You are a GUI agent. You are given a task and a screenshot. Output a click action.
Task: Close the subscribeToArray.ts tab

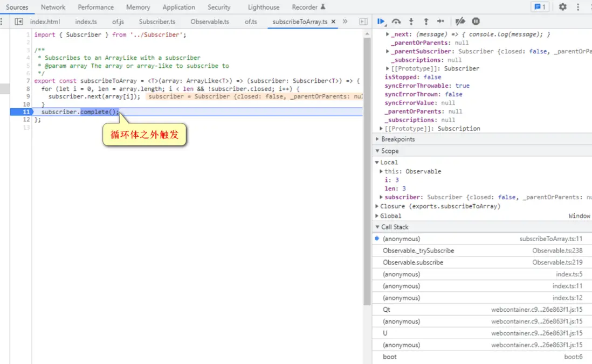pos(333,22)
